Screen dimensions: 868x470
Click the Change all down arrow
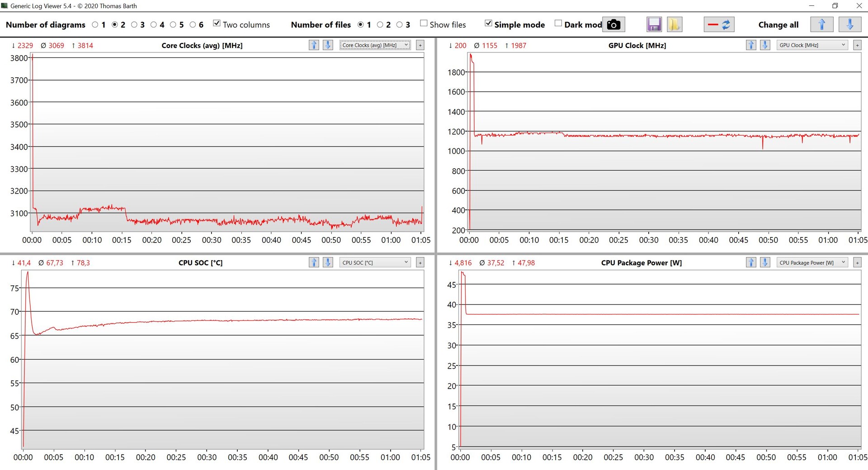point(849,24)
